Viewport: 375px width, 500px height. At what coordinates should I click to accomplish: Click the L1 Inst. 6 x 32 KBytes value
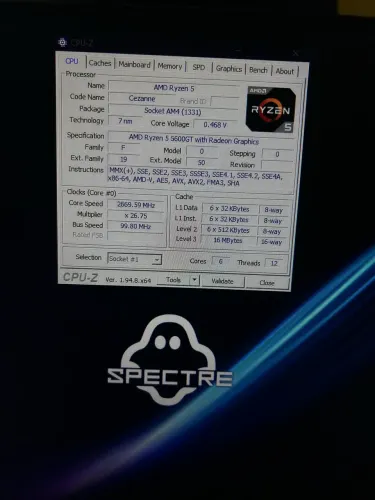[x=229, y=219]
